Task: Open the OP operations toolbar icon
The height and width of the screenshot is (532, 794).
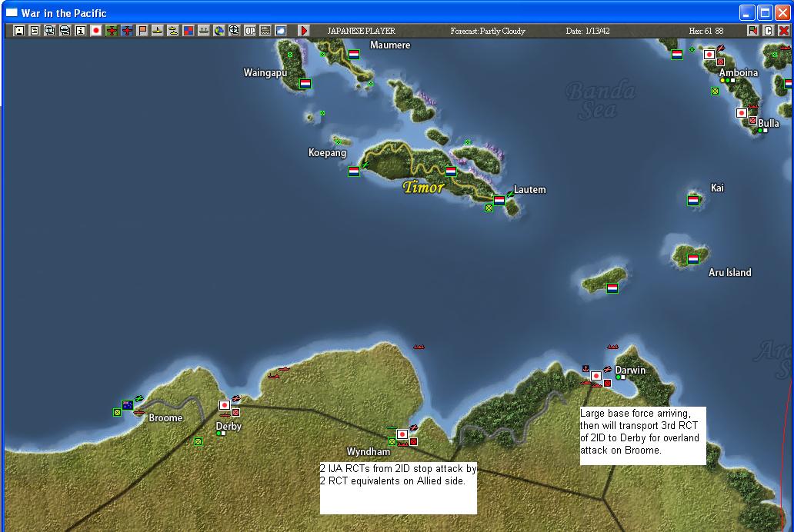Action: [x=250, y=31]
